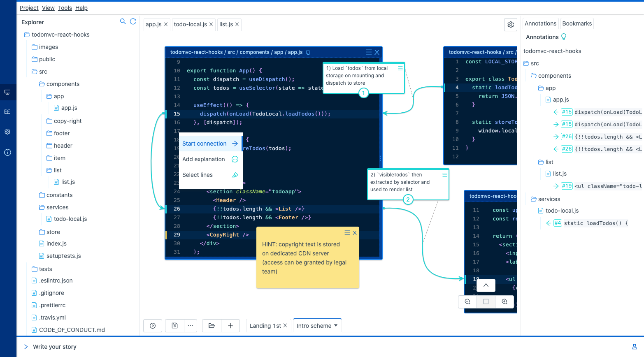Close the todo-local.js file tab

coord(211,24)
